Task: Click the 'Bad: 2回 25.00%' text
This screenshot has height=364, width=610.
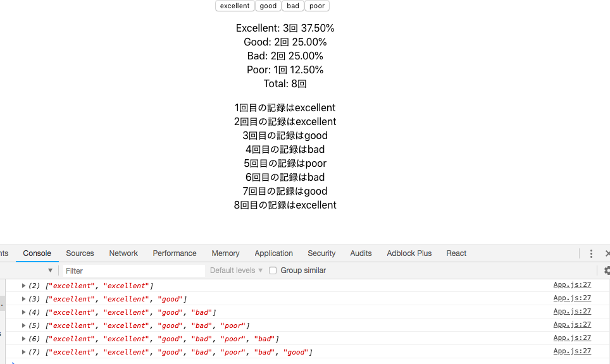Action: coord(285,56)
